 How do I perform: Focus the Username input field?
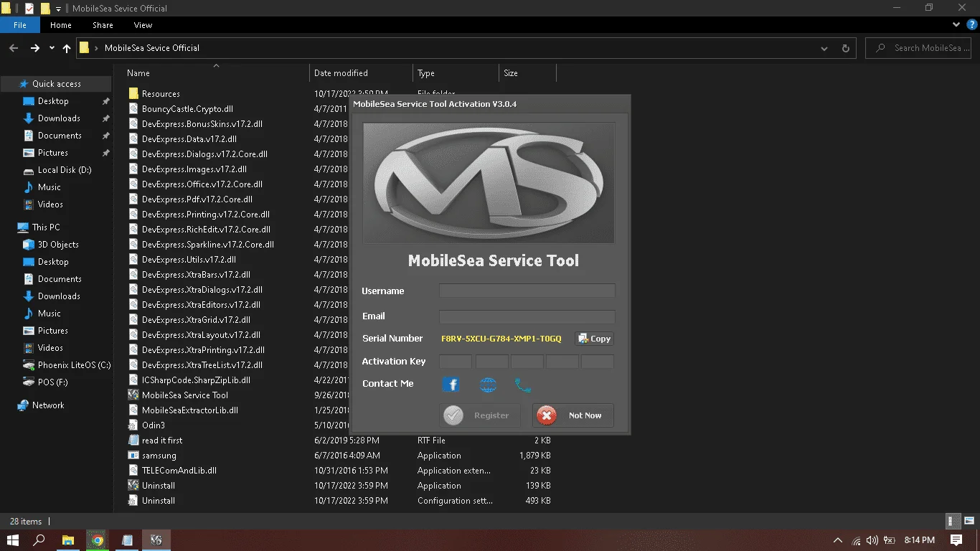(527, 291)
